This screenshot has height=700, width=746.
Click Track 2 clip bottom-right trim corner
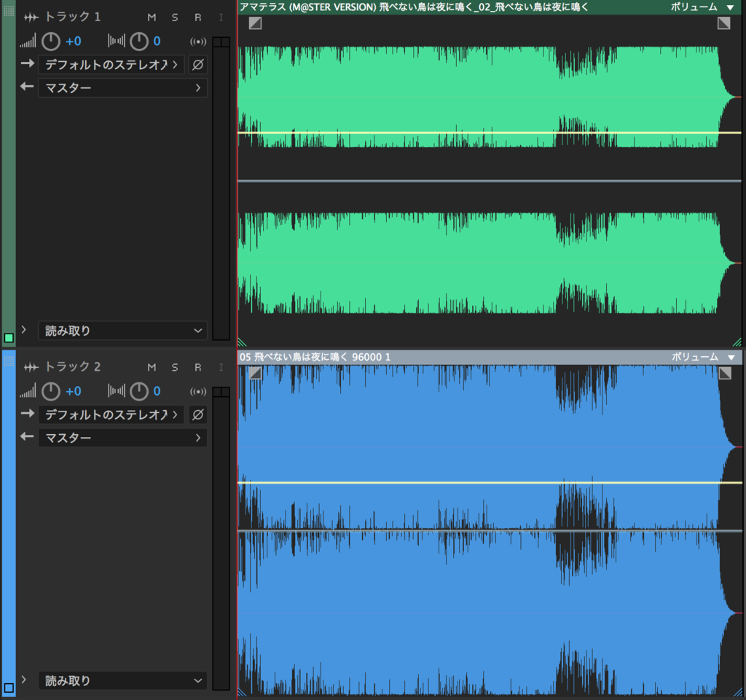(x=737, y=693)
